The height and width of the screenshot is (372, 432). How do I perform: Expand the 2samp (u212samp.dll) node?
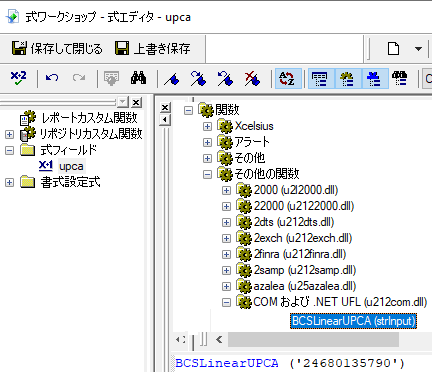point(226,270)
